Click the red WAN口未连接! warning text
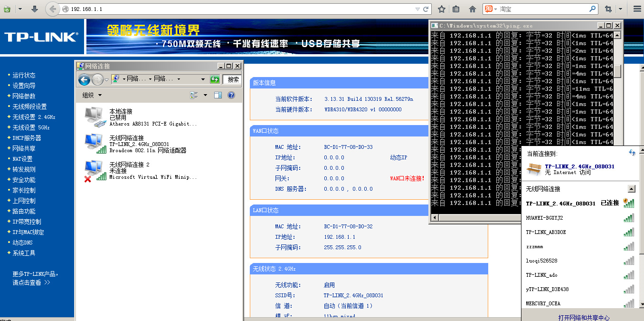The image size is (644, 321). pyautogui.click(x=407, y=178)
